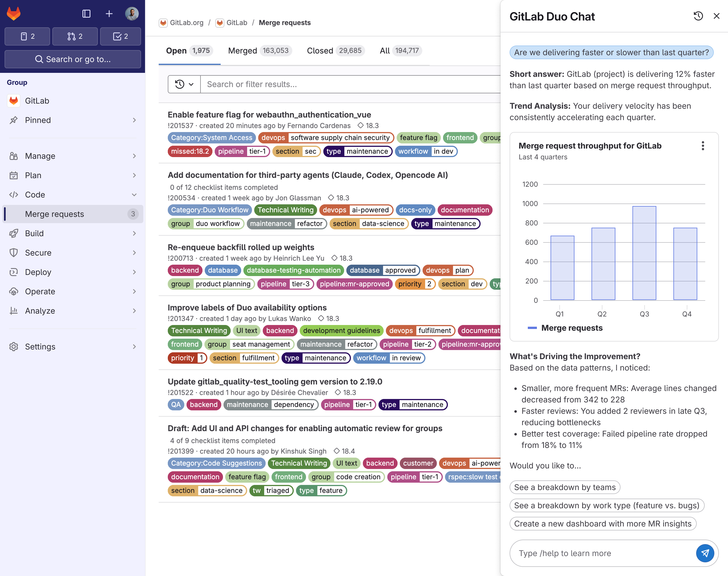The image size is (728, 576).
Task: Open the webauthn feature flag merge request
Action: tap(269, 115)
